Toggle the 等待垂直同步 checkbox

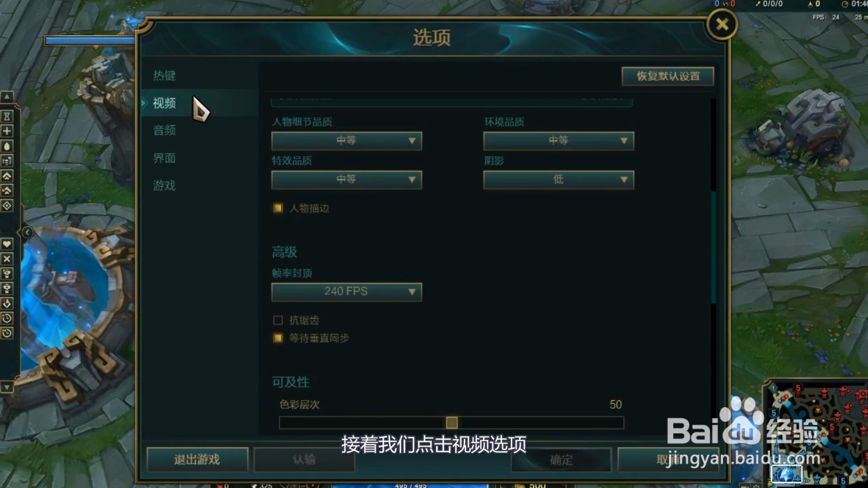pyautogui.click(x=278, y=338)
